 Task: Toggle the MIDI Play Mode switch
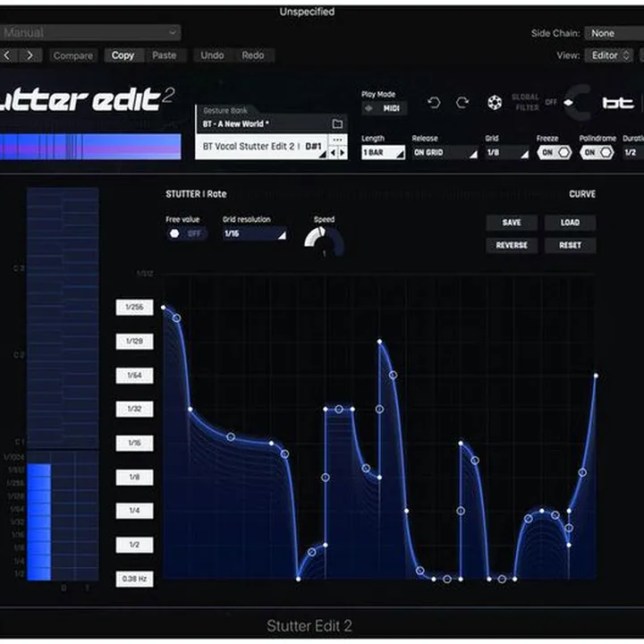[x=384, y=108]
